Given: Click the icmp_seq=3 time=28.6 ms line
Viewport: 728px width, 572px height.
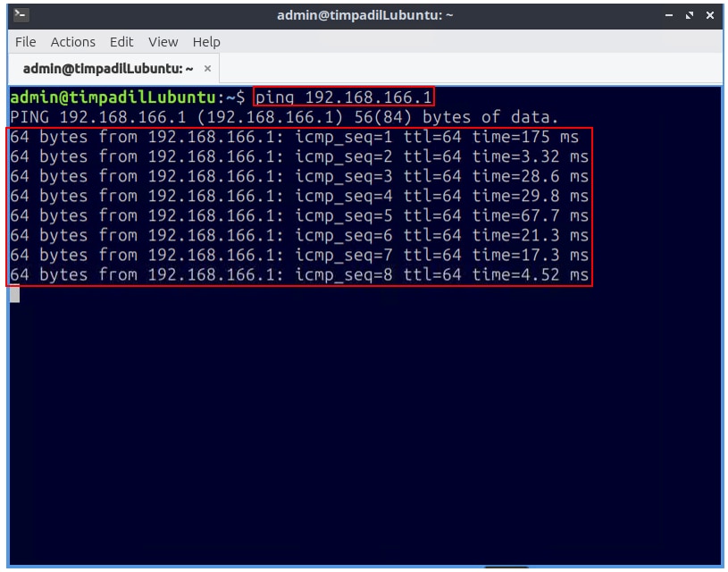Looking at the screenshot, I should click(299, 176).
